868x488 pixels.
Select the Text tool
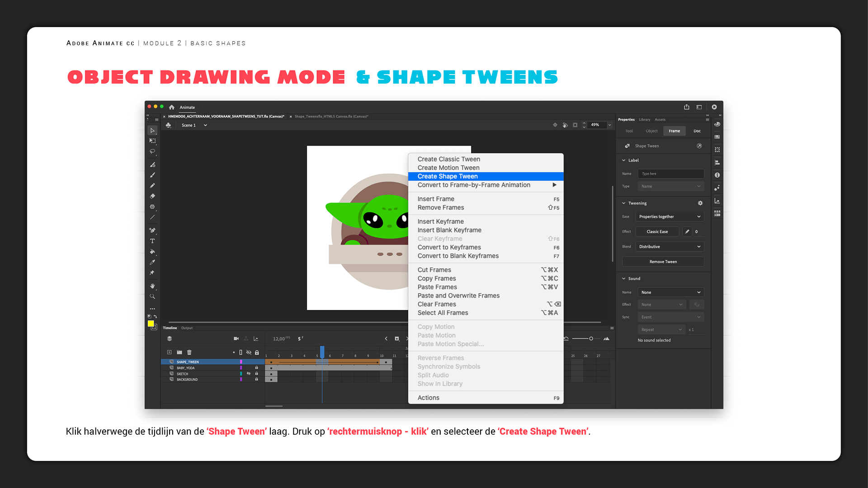point(152,241)
